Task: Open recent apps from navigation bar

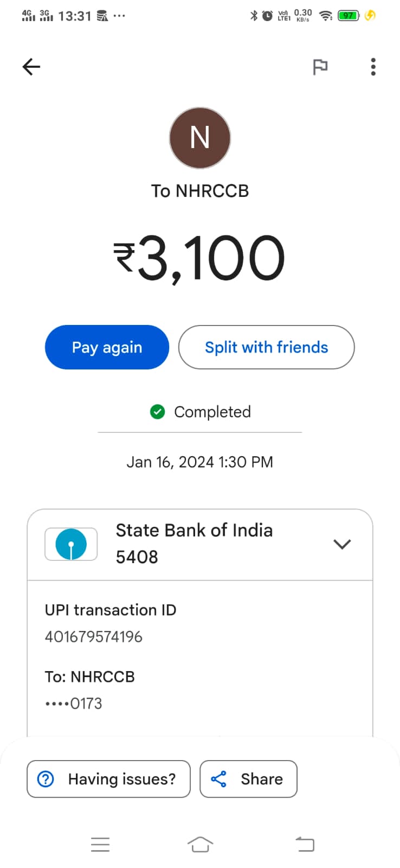Action: [x=100, y=844]
